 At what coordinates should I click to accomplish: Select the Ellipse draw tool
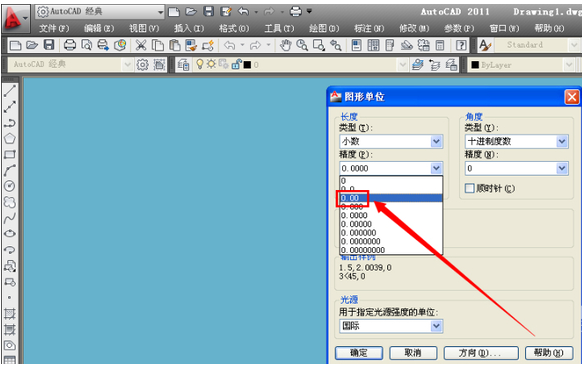(x=10, y=234)
